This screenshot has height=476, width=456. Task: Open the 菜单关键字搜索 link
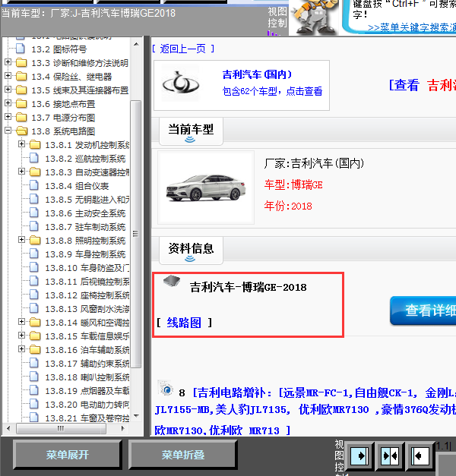412,28
